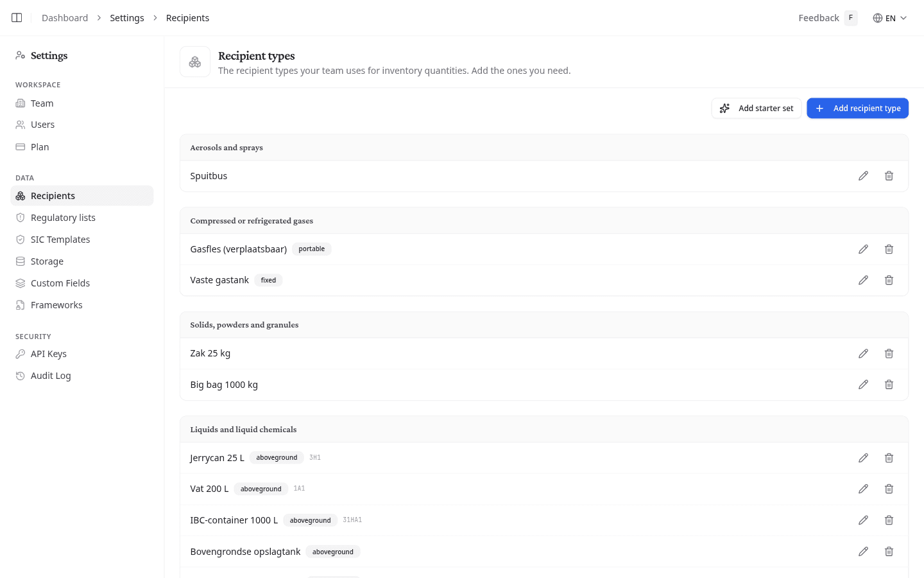The width and height of the screenshot is (924, 578).
Task: Delete the Vat 200 L entry
Action: point(889,489)
